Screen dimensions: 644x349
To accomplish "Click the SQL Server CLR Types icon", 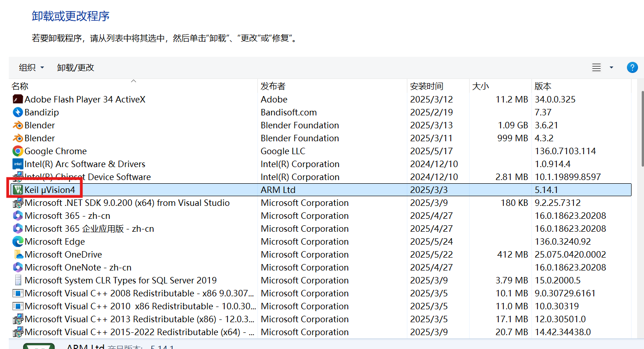I will click(x=18, y=280).
